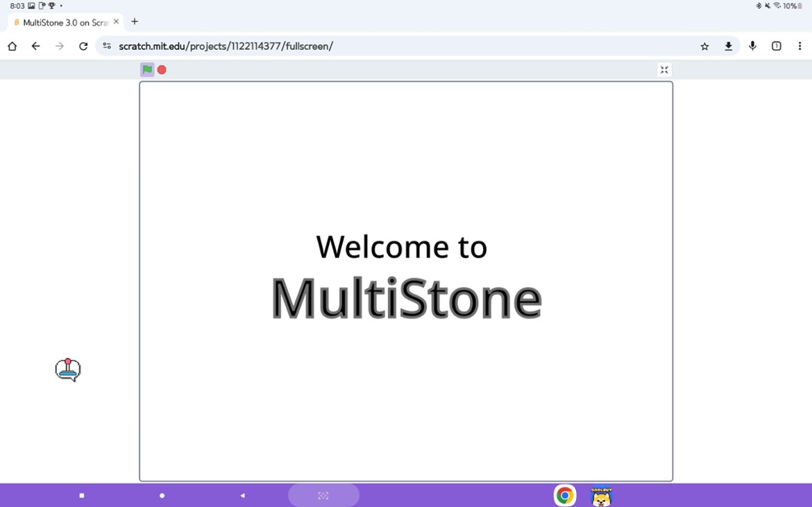Tap the joystick controller icon on the left
812x507 pixels.
pyautogui.click(x=67, y=369)
